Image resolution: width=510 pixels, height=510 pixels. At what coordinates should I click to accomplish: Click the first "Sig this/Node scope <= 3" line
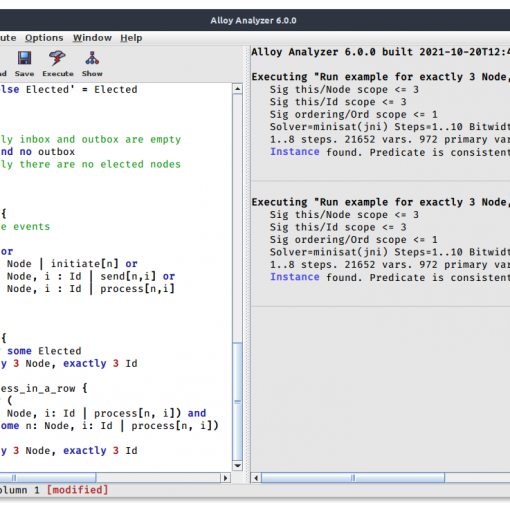(x=344, y=89)
